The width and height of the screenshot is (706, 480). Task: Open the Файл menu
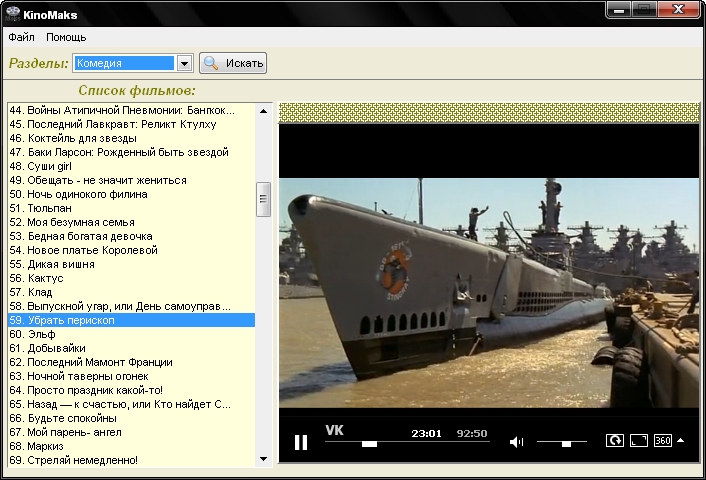[21, 37]
